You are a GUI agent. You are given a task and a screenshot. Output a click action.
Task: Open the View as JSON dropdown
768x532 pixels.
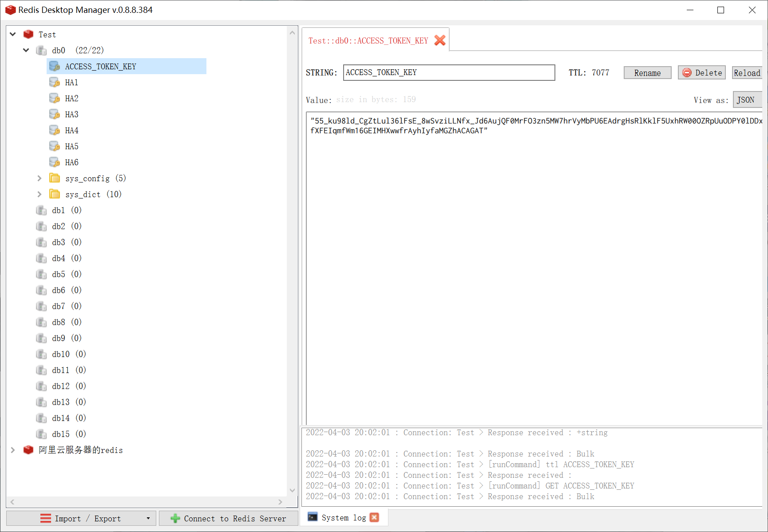click(748, 100)
